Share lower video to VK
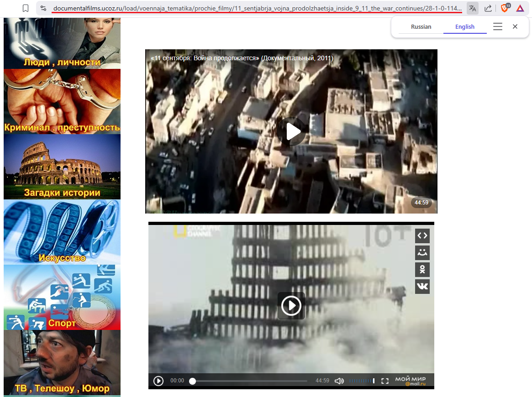The height and width of the screenshot is (397, 532). [x=422, y=287]
